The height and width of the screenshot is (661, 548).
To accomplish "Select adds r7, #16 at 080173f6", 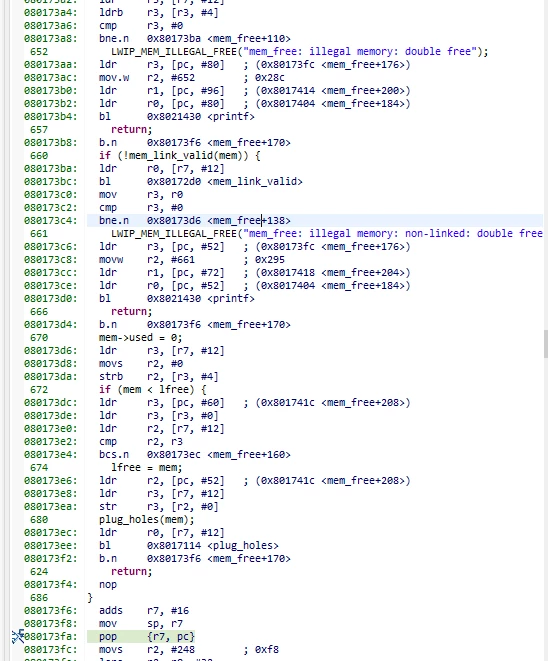I will 144,611.
